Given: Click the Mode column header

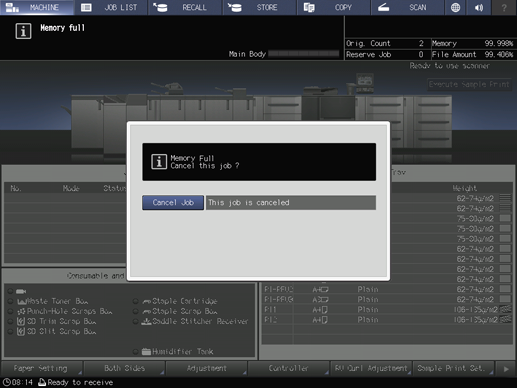Looking at the screenshot, I should (x=71, y=188).
